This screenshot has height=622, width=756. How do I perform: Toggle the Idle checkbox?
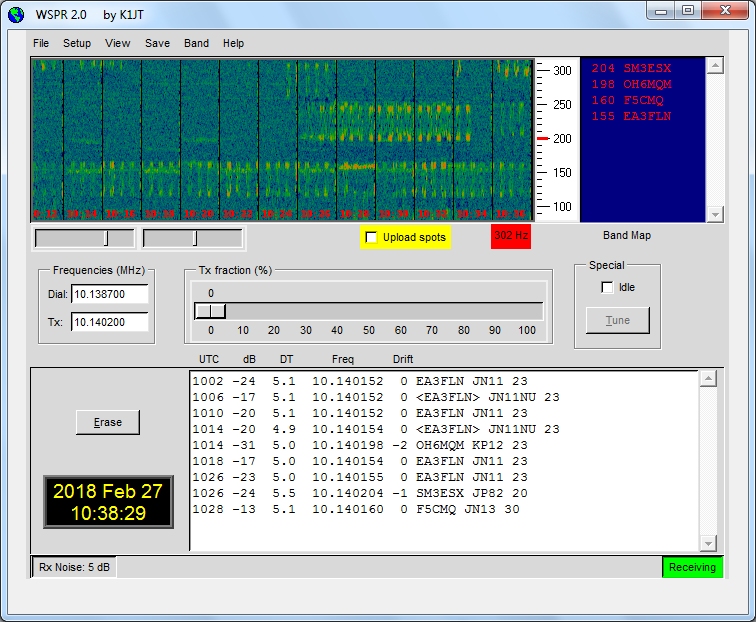607,287
